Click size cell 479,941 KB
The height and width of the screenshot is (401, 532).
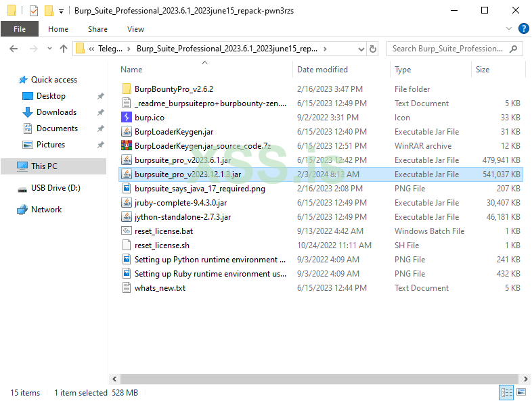click(501, 160)
